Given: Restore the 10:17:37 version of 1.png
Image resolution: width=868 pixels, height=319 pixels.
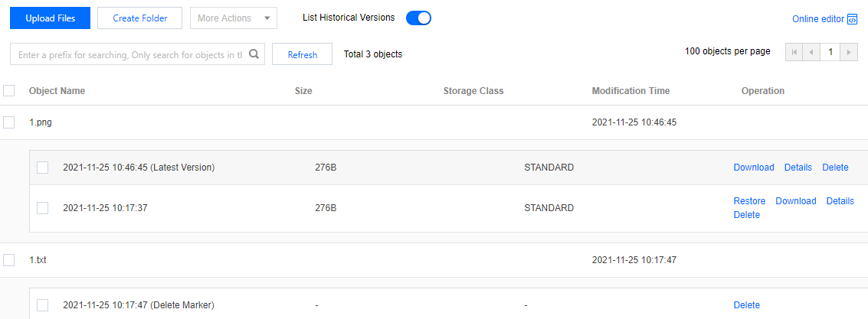Looking at the screenshot, I should (x=749, y=201).
